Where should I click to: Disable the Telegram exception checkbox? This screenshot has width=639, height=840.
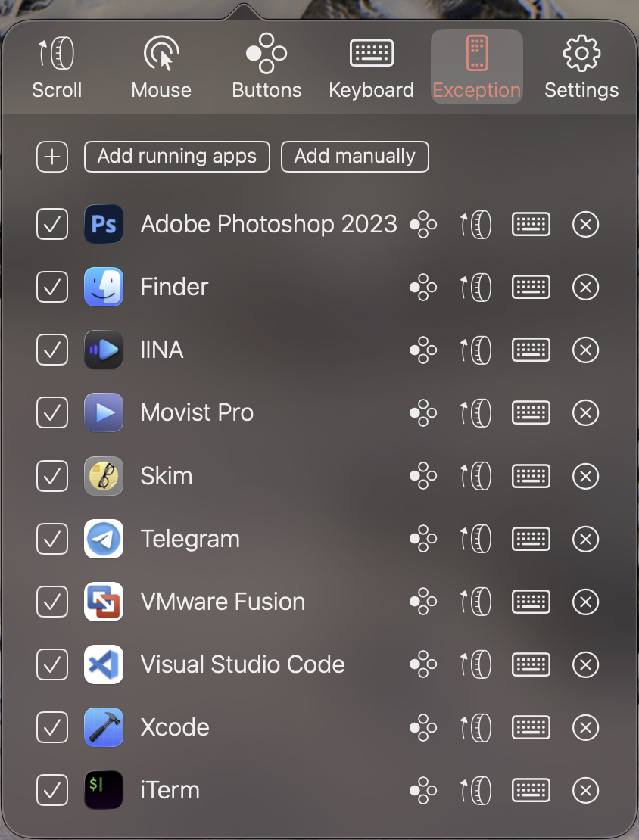(52, 539)
